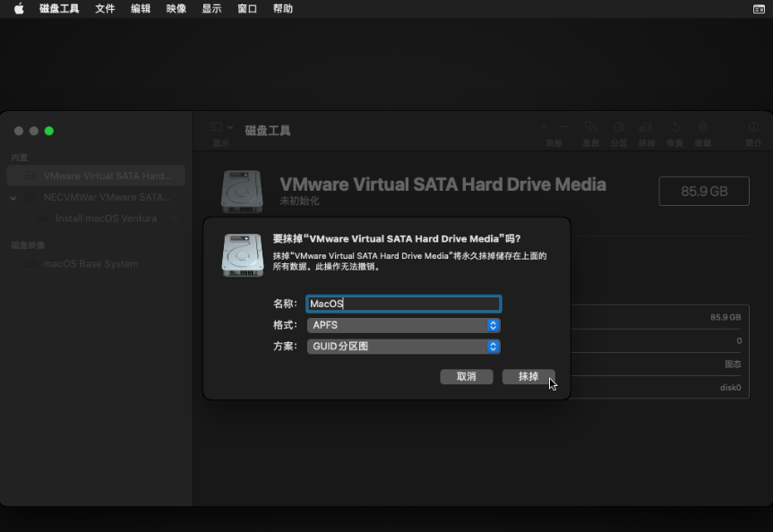This screenshot has width=773, height=532.
Task: Click the Mount (装载) toolbar icon
Action: click(703, 128)
